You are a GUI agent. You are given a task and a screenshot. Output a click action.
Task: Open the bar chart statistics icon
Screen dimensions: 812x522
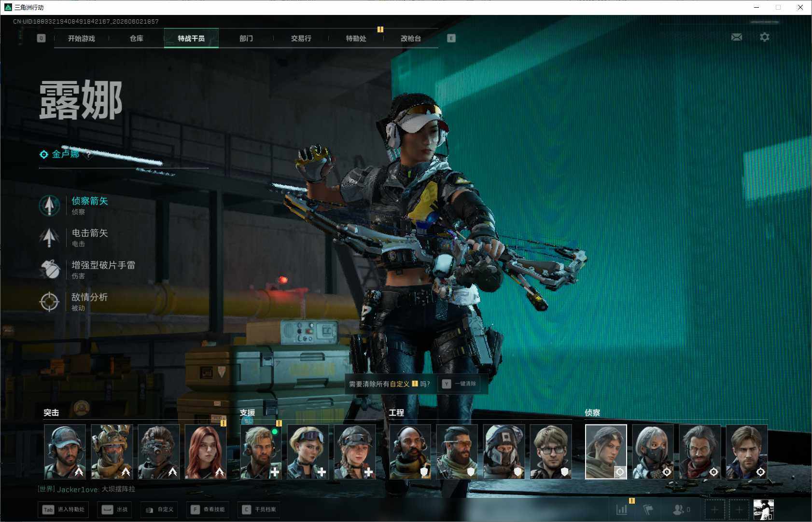[x=622, y=509]
